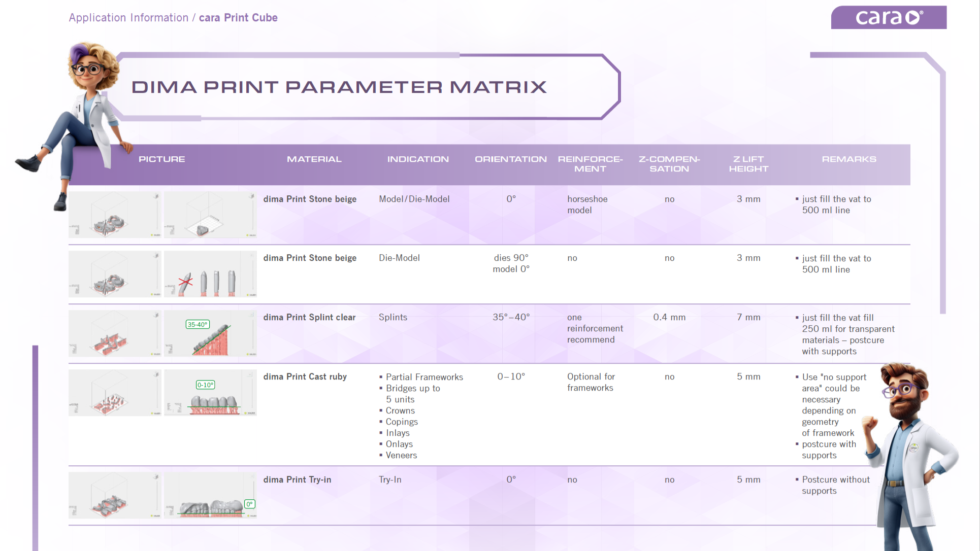Expand the REMARKS column header
The height and width of the screenshot is (551, 980).
(x=849, y=159)
